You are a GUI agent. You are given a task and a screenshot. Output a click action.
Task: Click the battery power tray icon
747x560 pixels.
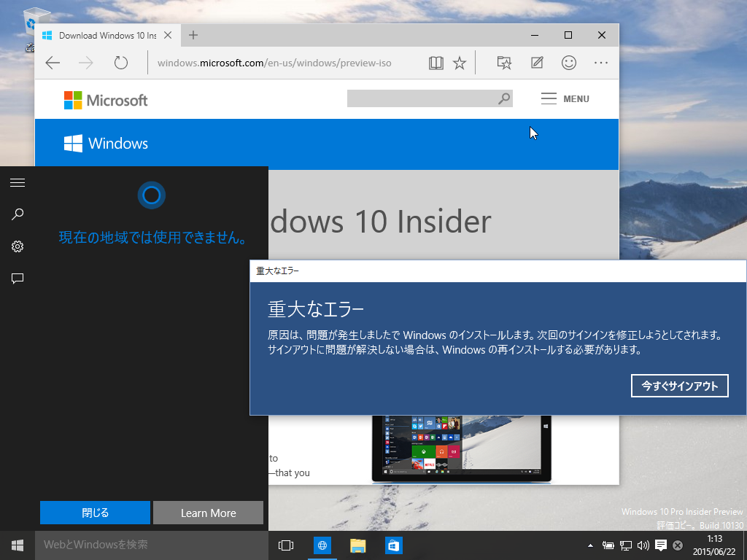pos(608,545)
